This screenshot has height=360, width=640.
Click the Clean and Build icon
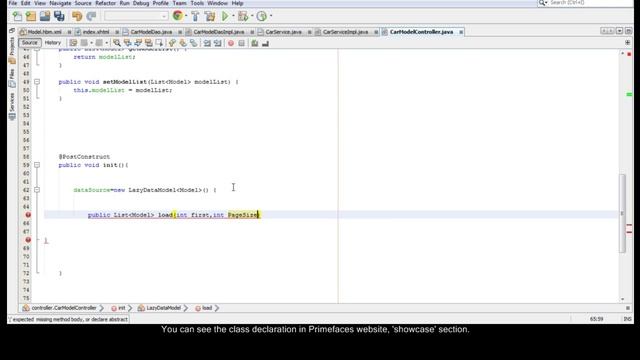tap(210, 16)
